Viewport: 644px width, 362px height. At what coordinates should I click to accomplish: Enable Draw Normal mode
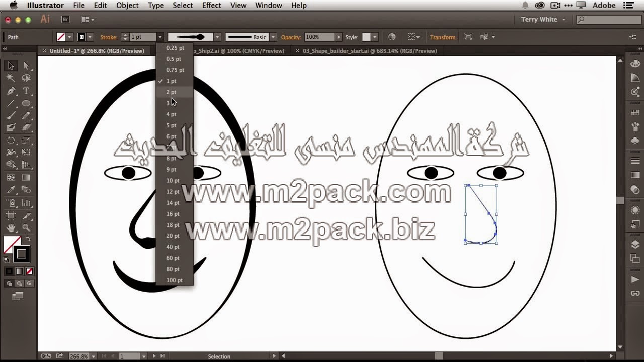tap(10, 284)
